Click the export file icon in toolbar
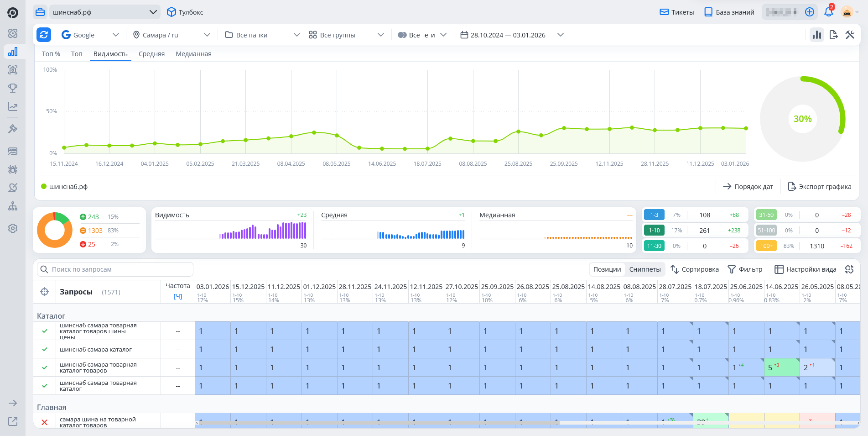Viewport: 868px width, 436px height. pos(833,35)
